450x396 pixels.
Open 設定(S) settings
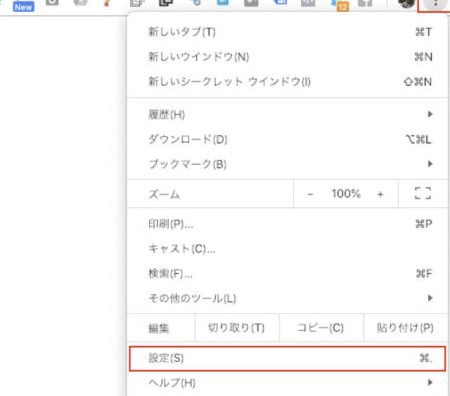(x=287, y=358)
